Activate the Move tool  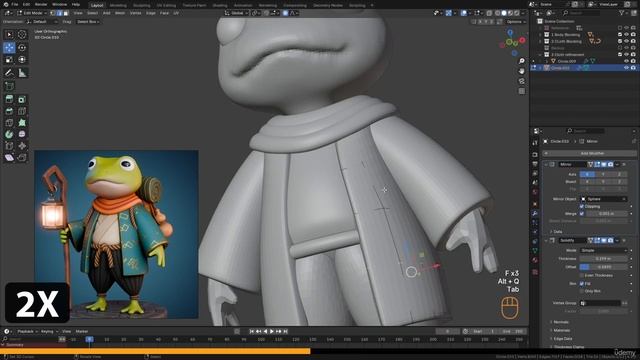tap(9, 47)
